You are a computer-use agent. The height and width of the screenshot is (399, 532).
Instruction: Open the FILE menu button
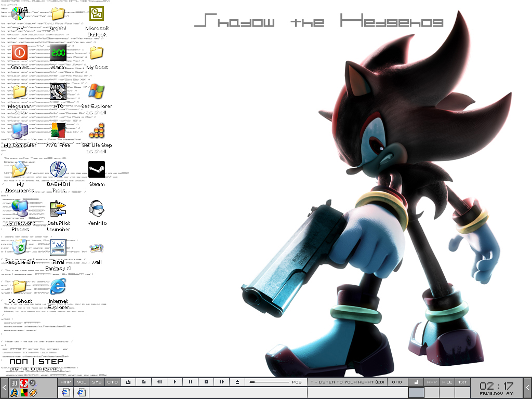[x=447, y=382]
